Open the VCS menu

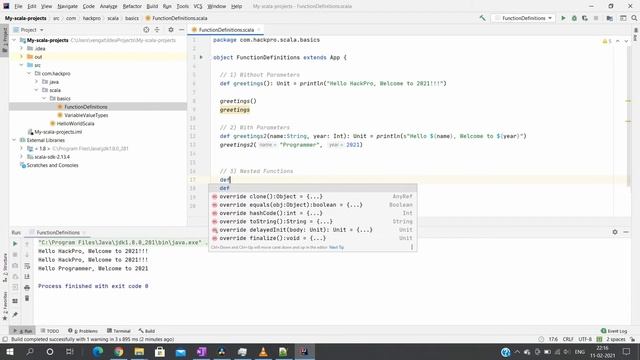[x=198, y=6]
